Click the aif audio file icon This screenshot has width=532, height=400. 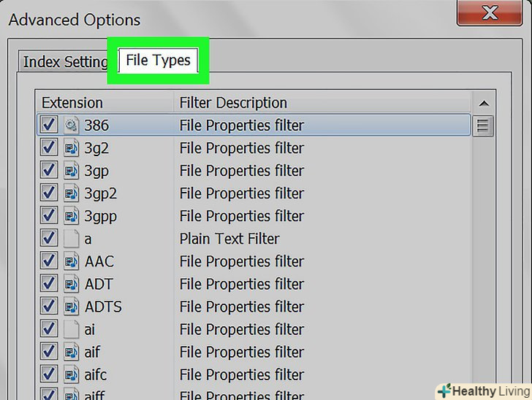click(x=71, y=352)
